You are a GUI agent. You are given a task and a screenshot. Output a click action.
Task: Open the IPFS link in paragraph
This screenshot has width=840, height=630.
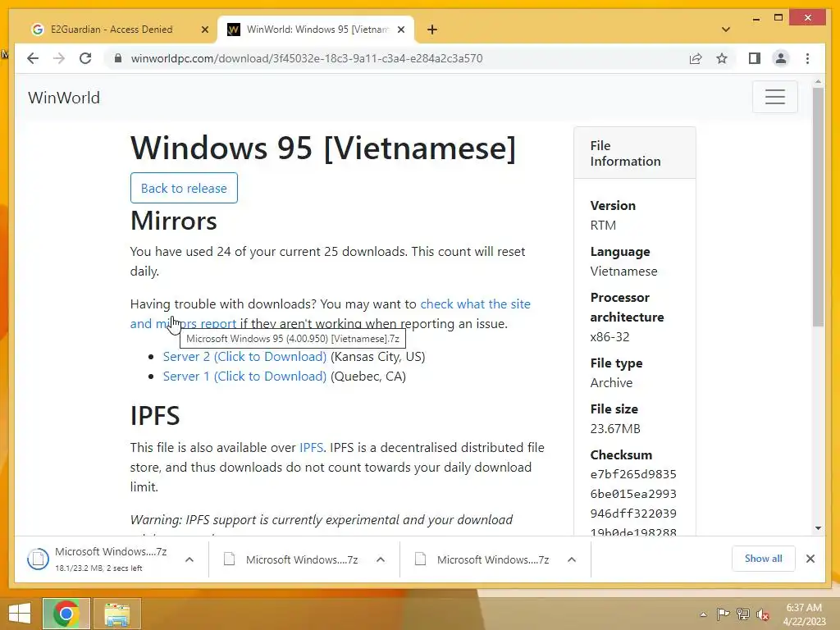[311, 447]
